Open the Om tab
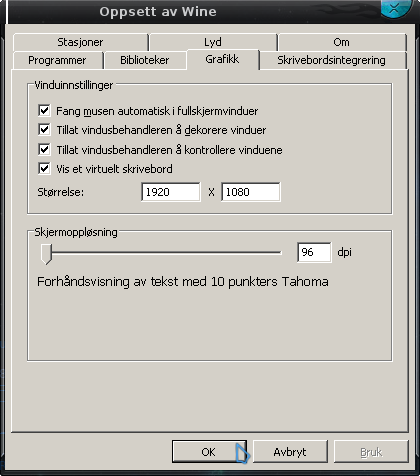 342,42
